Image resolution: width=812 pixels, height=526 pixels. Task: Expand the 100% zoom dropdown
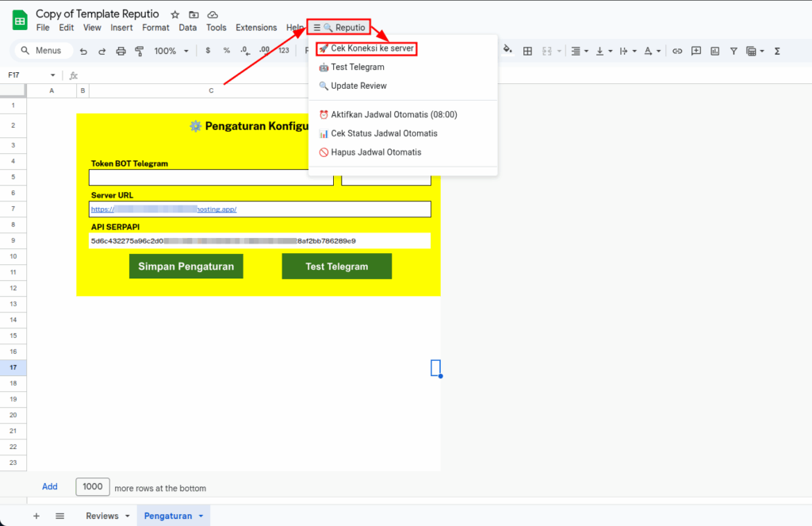(x=171, y=51)
